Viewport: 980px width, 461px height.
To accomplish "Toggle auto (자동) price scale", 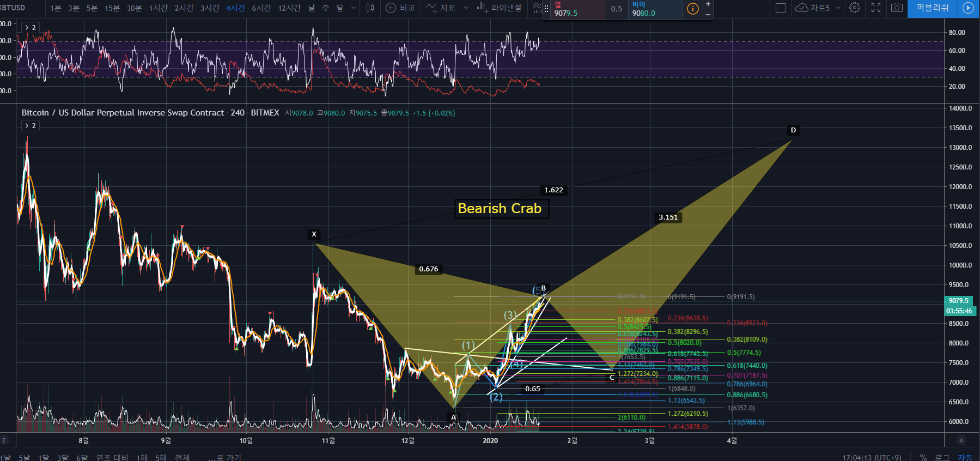I will [x=965, y=457].
